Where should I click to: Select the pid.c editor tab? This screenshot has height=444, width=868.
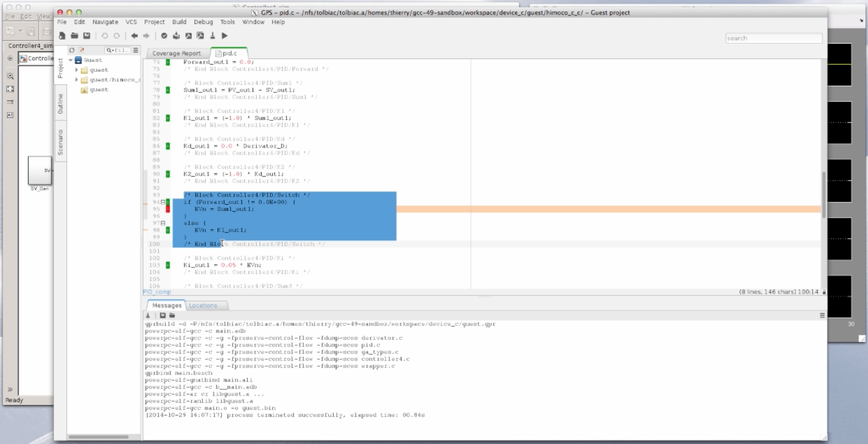click(x=229, y=53)
